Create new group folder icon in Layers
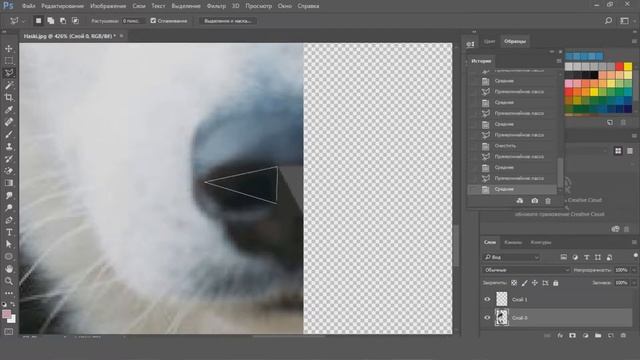Screen dimensions: 640x360 click(598, 336)
